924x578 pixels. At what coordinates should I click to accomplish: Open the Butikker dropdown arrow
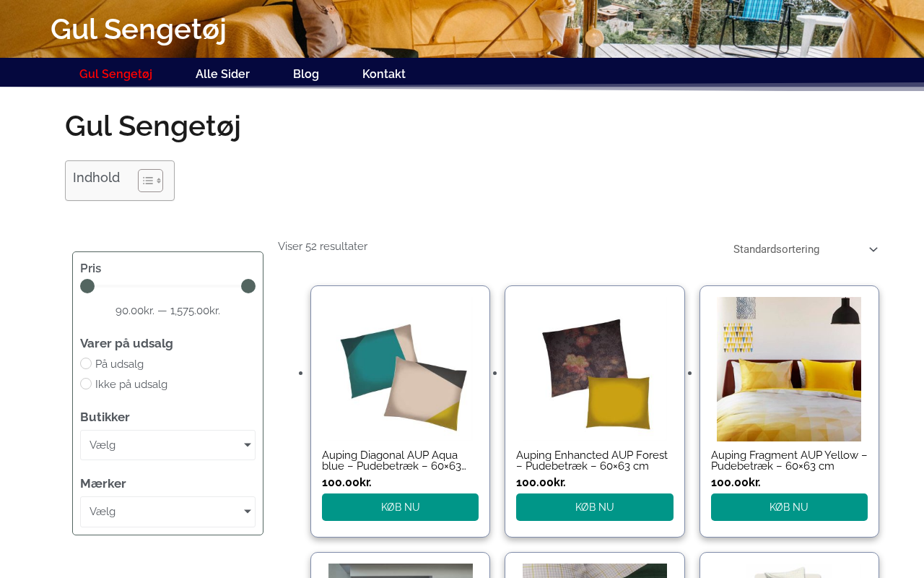[247, 445]
